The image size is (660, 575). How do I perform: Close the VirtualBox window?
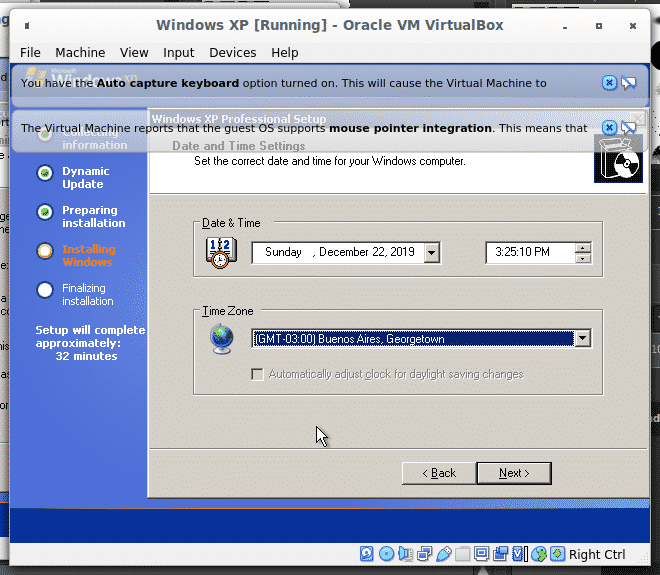click(x=633, y=26)
